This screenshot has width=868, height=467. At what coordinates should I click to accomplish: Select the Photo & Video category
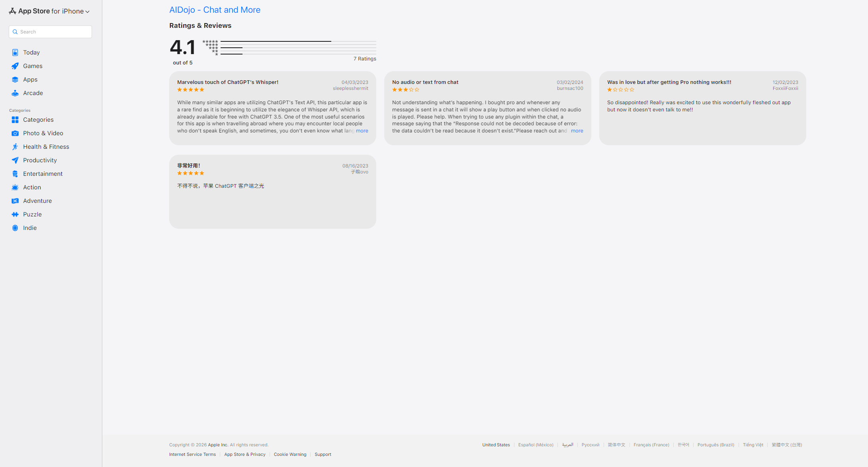click(43, 133)
